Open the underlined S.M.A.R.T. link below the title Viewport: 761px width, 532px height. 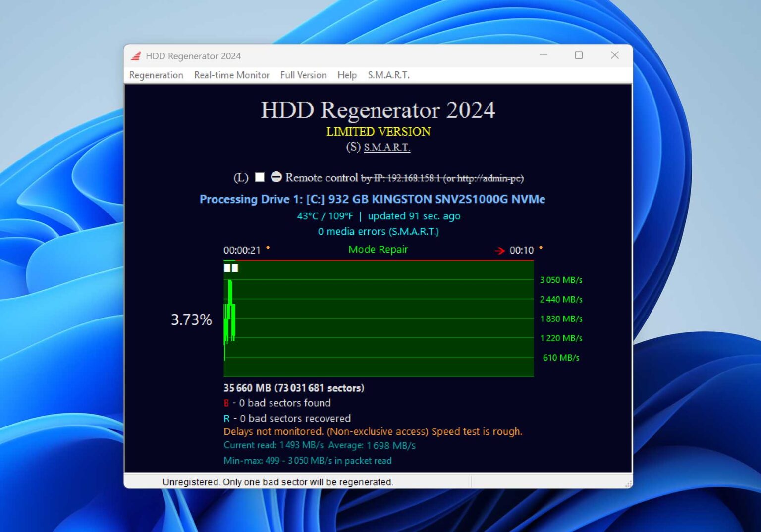point(386,147)
